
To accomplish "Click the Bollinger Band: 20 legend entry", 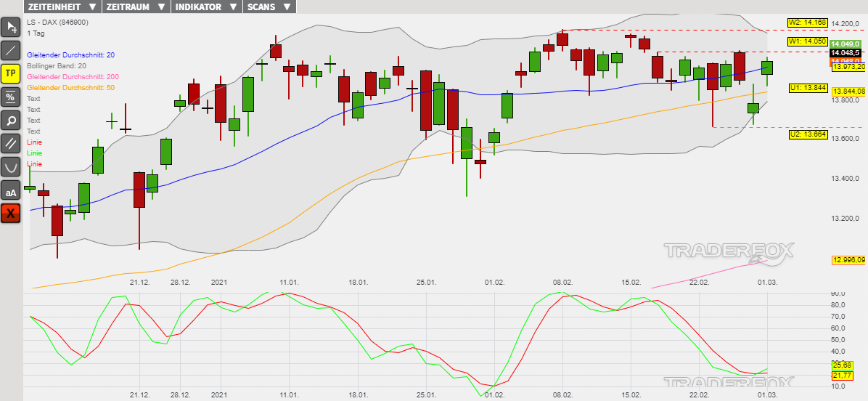I will tap(57, 66).
